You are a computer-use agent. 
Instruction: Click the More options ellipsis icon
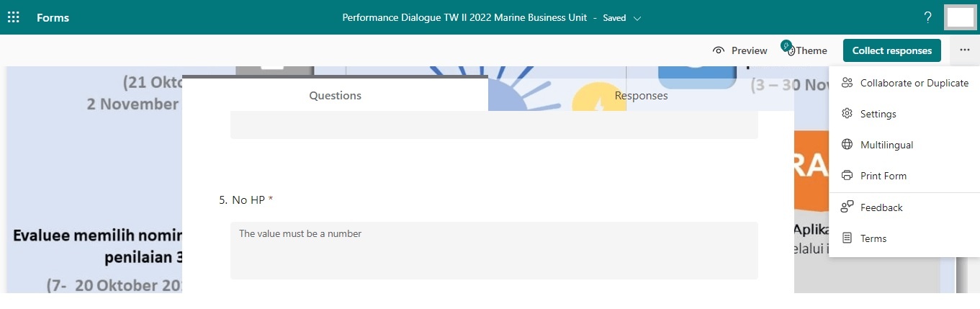pyautogui.click(x=964, y=50)
